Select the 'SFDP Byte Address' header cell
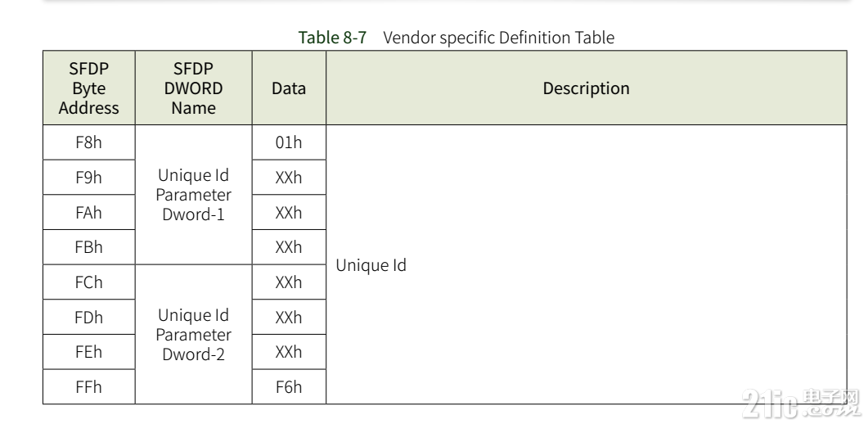Viewport: 868px width, 424px height. tap(89, 88)
